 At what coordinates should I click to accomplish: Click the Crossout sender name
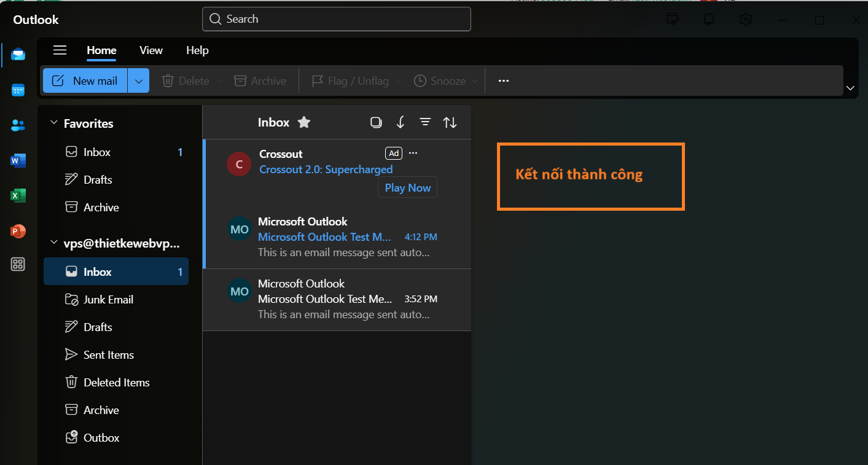click(281, 154)
